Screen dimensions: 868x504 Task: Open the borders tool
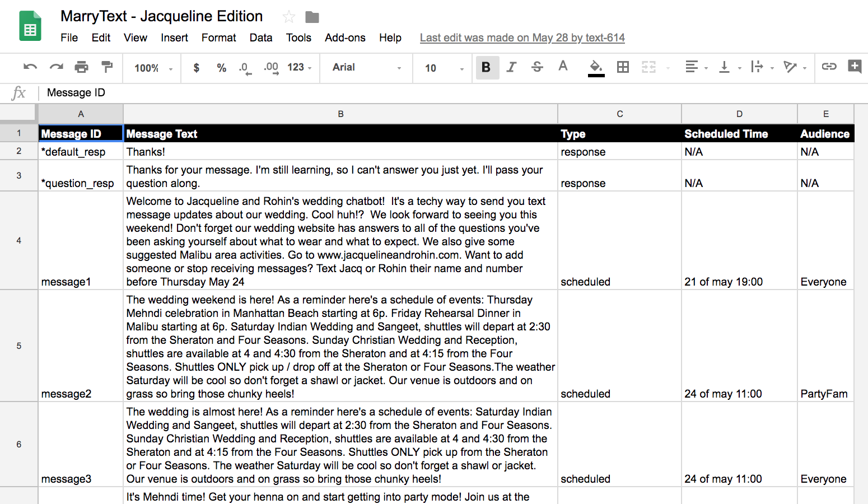623,67
